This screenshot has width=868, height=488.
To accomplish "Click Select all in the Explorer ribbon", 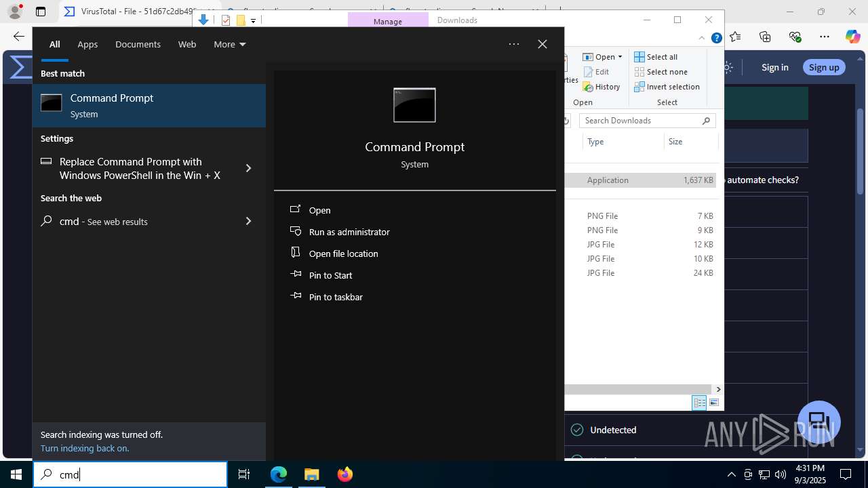I will 656,57.
